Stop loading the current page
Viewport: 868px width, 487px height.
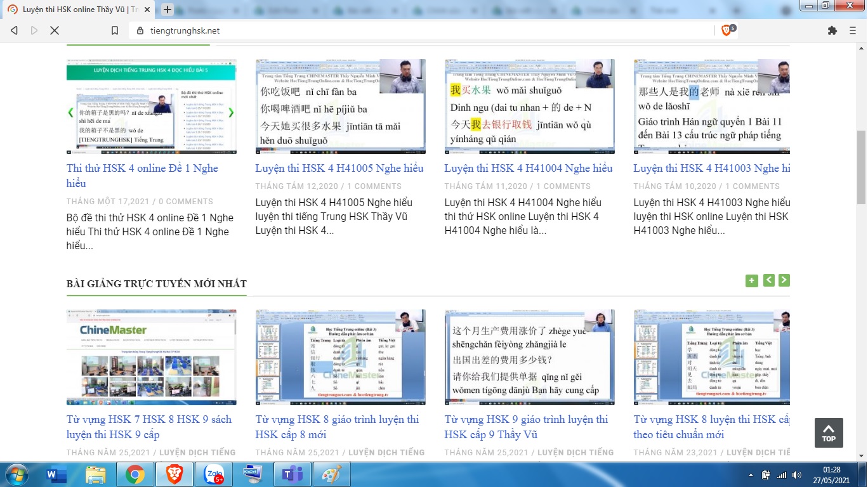coord(55,30)
